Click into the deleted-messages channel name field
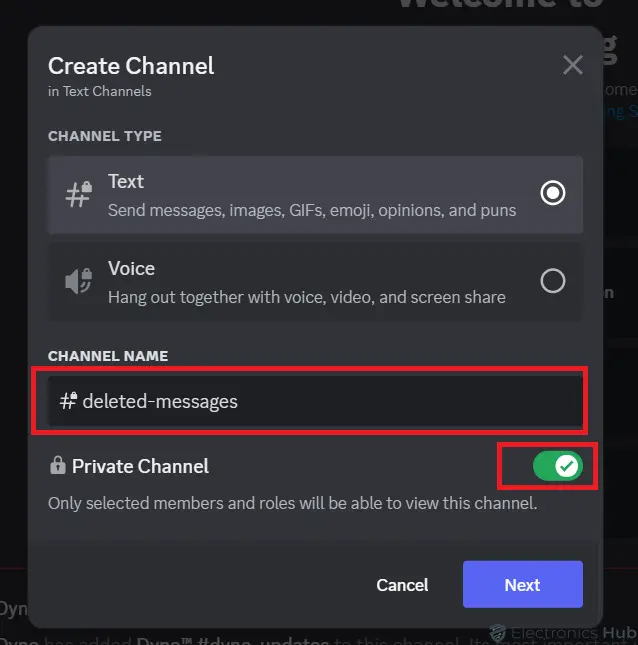 point(315,401)
